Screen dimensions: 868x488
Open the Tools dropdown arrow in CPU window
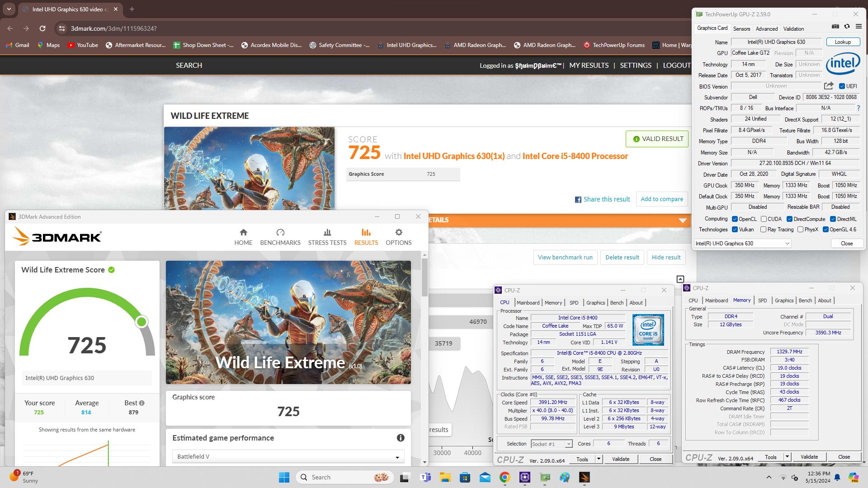[x=599, y=459]
